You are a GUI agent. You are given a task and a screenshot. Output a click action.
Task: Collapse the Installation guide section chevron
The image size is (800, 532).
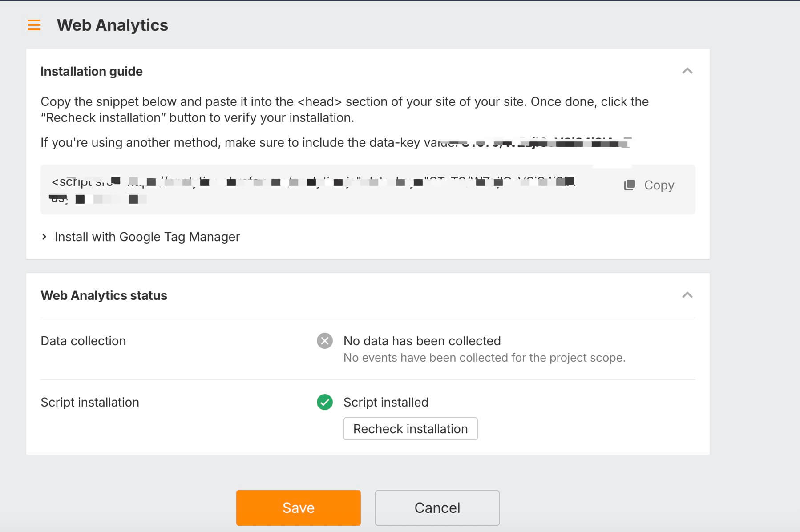click(x=687, y=71)
